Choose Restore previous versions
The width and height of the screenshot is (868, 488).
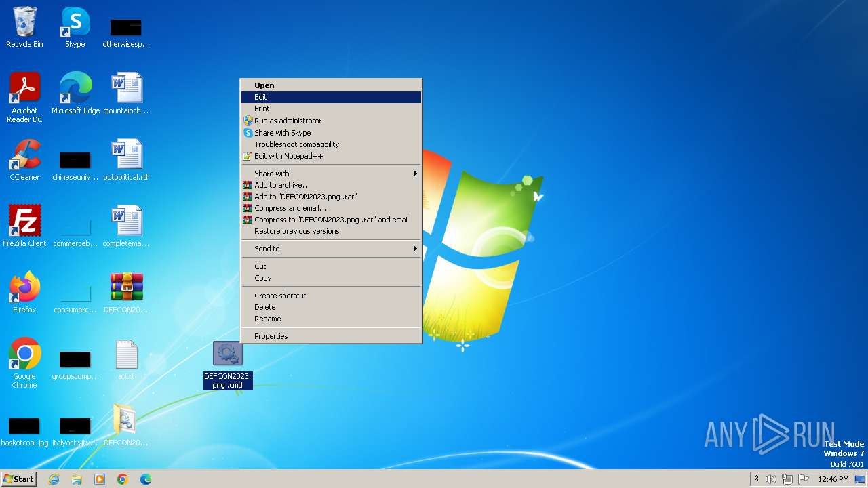pos(331,231)
